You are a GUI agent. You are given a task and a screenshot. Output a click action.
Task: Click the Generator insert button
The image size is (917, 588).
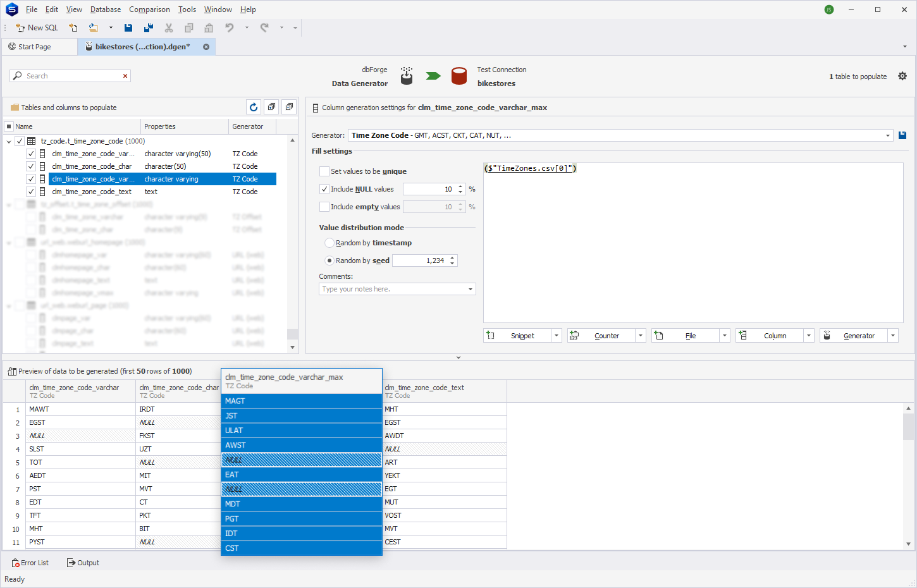pyautogui.click(x=854, y=336)
